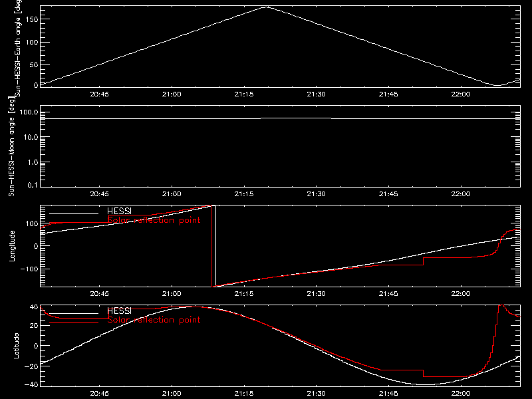Click 21:45 time label under Earth angle plot
Image resolution: width=532 pixels, height=399 pixels.
click(388, 94)
